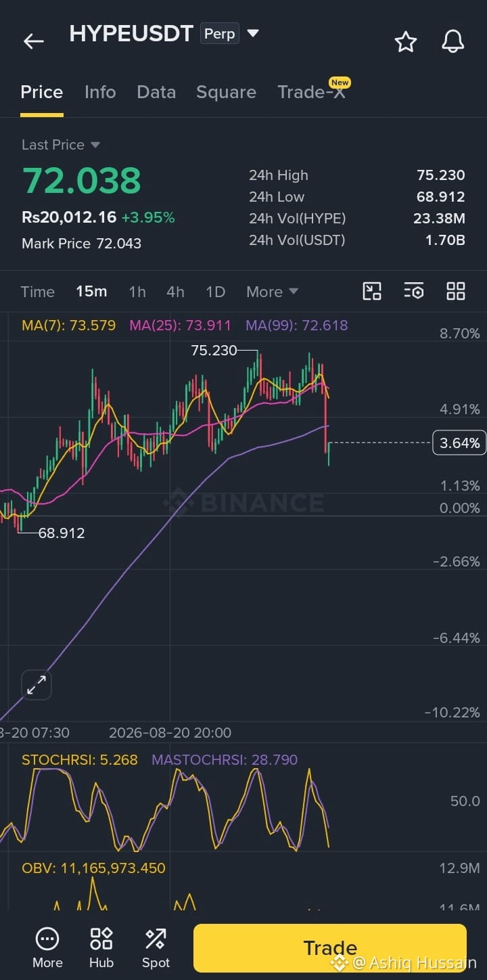Open the chart grid layout icon
The width and height of the screenshot is (487, 980).
pyautogui.click(x=456, y=291)
